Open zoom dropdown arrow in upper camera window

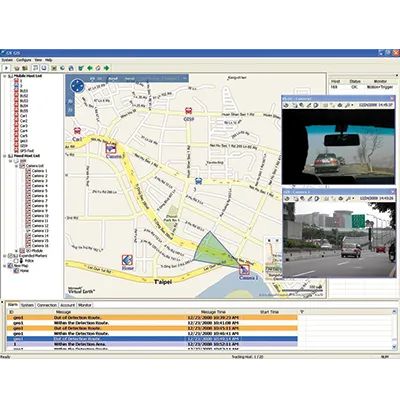[352, 105]
